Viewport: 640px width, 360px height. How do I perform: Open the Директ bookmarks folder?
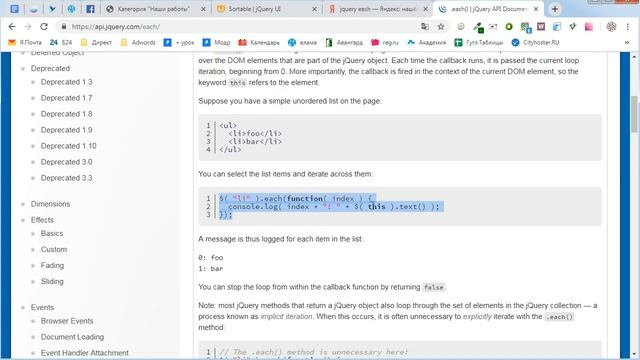(96, 42)
